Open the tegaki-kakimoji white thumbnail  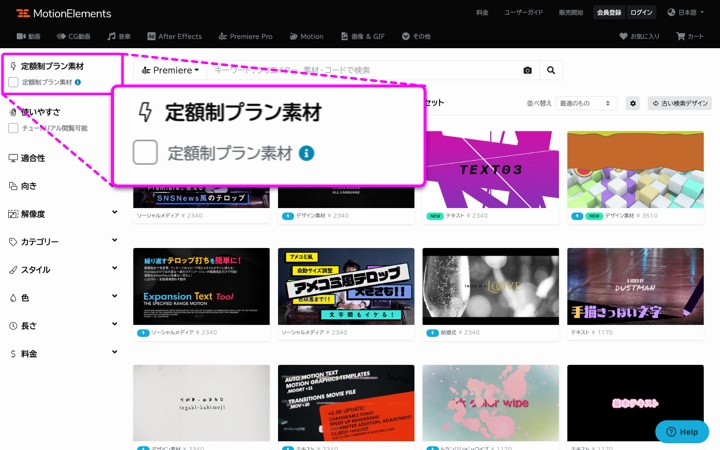pos(201,403)
